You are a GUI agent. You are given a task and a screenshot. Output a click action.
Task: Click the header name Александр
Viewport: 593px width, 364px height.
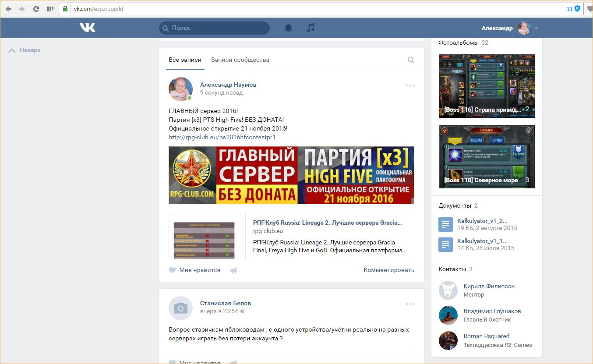click(x=497, y=28)
